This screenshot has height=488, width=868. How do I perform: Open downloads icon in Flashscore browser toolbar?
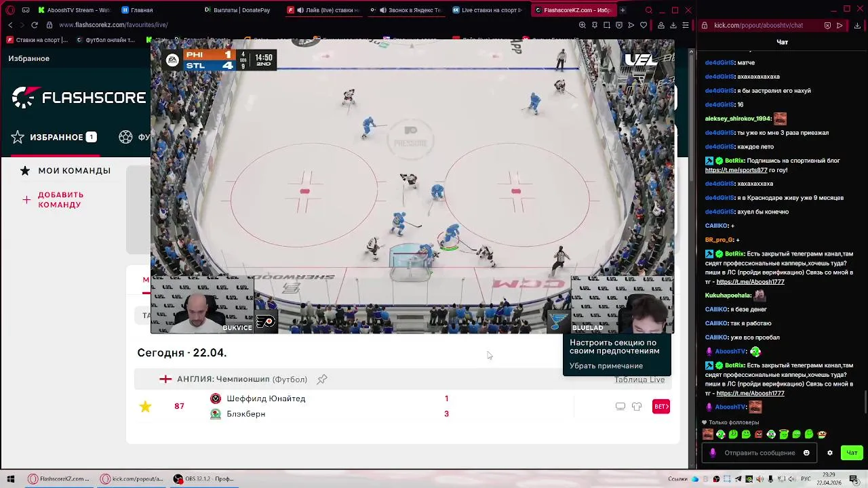673,25
